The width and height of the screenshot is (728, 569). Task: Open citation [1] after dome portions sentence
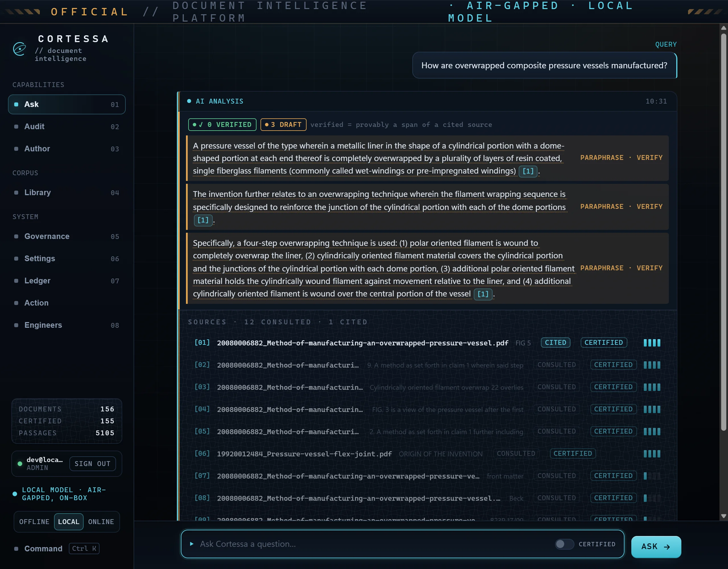coord(203,220)
